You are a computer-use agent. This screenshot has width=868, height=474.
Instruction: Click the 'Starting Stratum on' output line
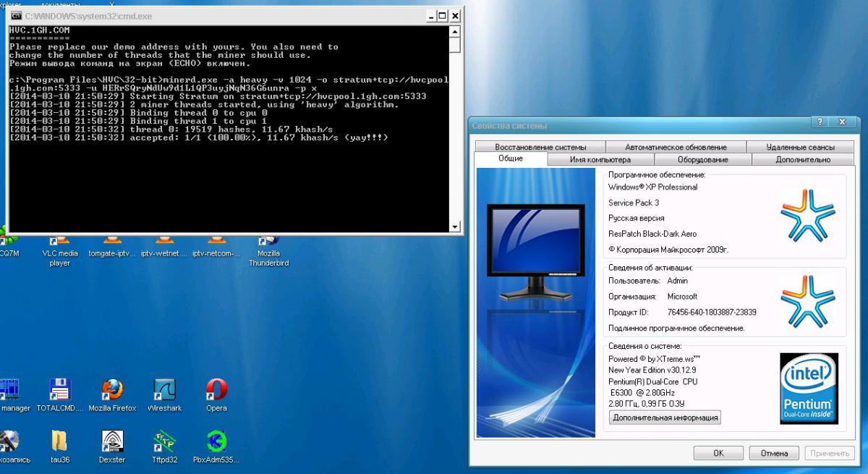click(x=218, y=96)
